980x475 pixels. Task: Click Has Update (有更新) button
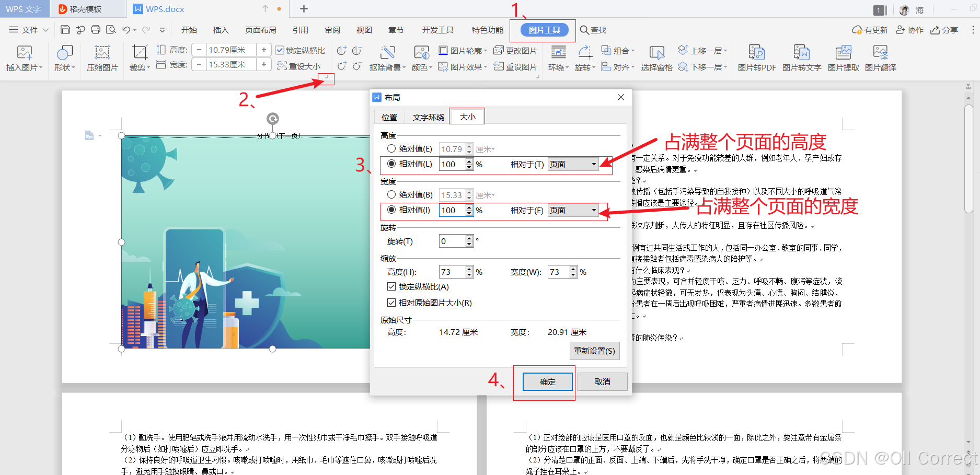pyautogui.click(x=870, y=30)
